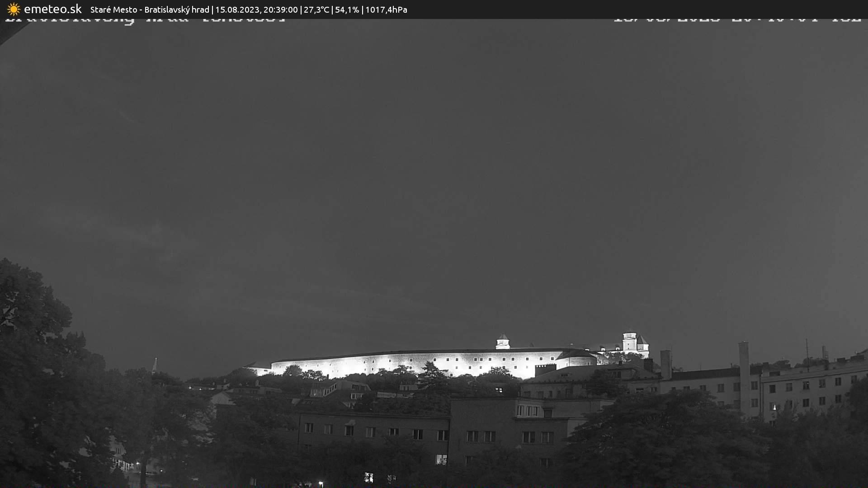Select the weather symbol beside the site name
The image size is (868, 488).
(14, 9)
